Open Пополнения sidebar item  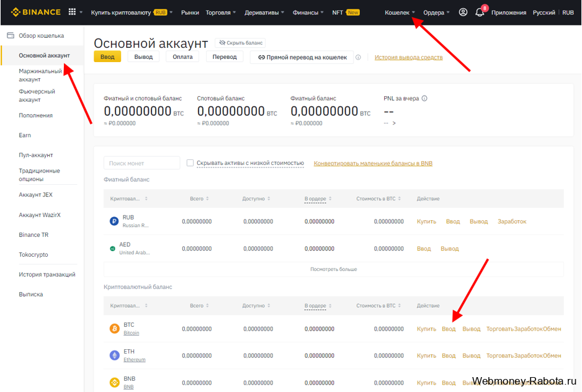click(x=35, y=115)
